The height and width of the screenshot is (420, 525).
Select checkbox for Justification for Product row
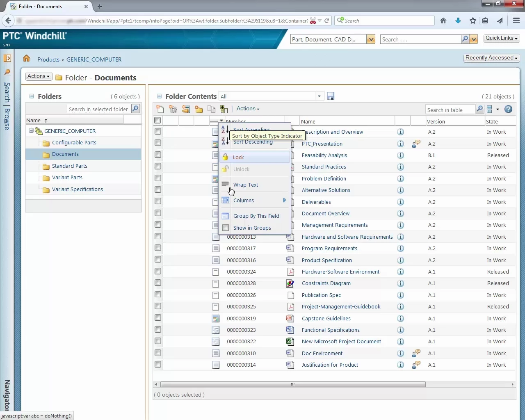[x=158, y=364]
